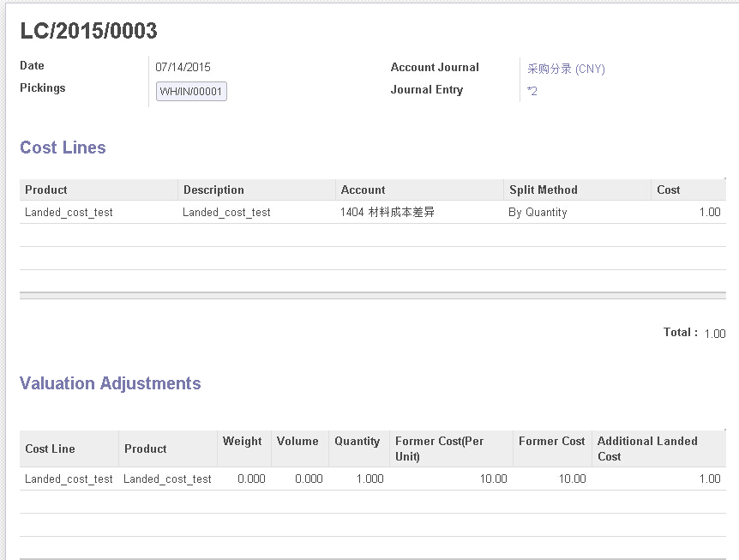The image size is (739, 560).
Task: Sort Valuation Adjustments by Cost Line header
Action: (50, 449)
